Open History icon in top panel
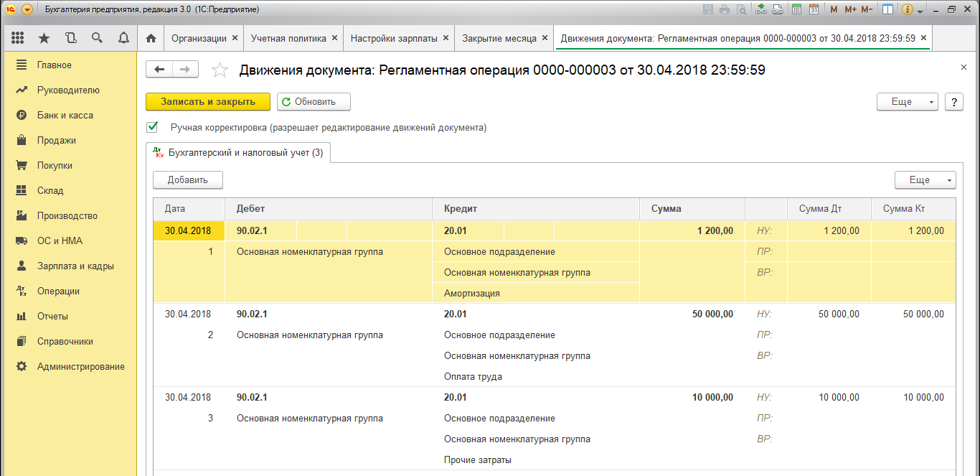Screen dimensions: 980x476 [x=70, y=38]
